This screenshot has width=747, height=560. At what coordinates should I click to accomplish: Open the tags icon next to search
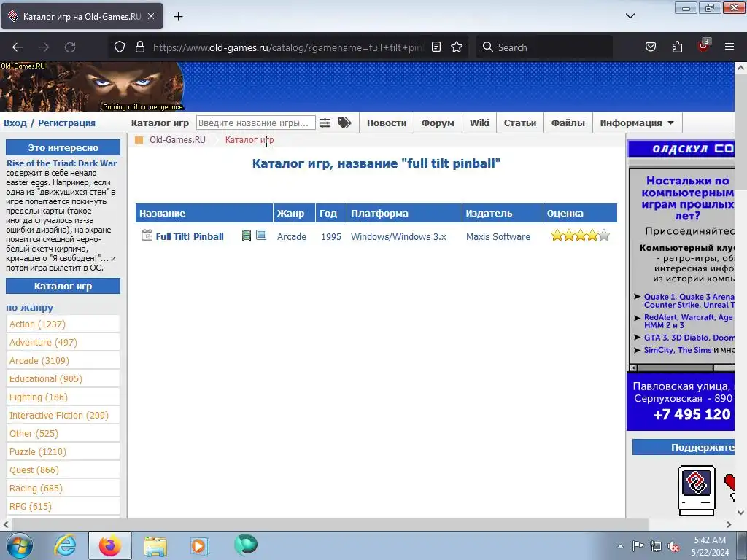pos(344,122)
